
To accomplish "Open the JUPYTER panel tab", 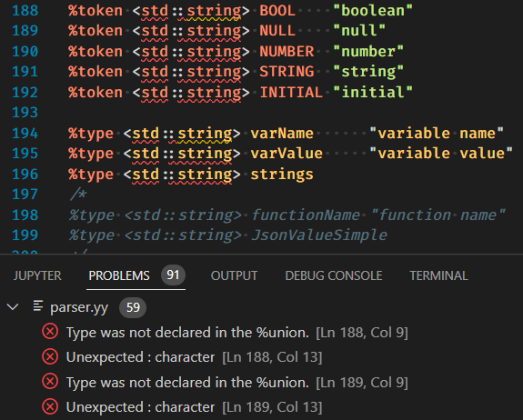I will point(37,275).
